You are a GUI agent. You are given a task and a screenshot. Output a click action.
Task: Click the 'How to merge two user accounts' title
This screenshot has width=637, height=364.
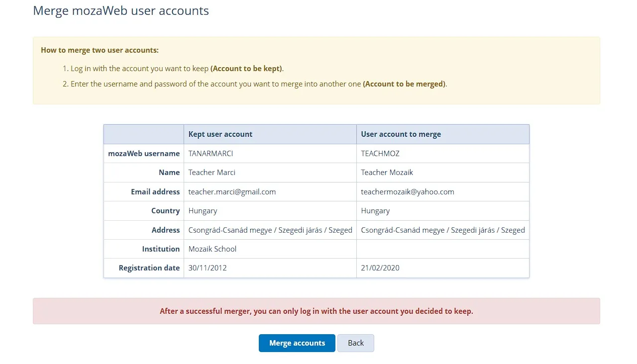[100, 50]
